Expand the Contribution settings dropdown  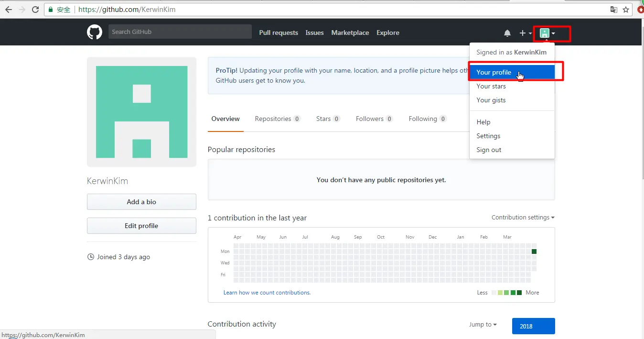[x=523, y=217]
